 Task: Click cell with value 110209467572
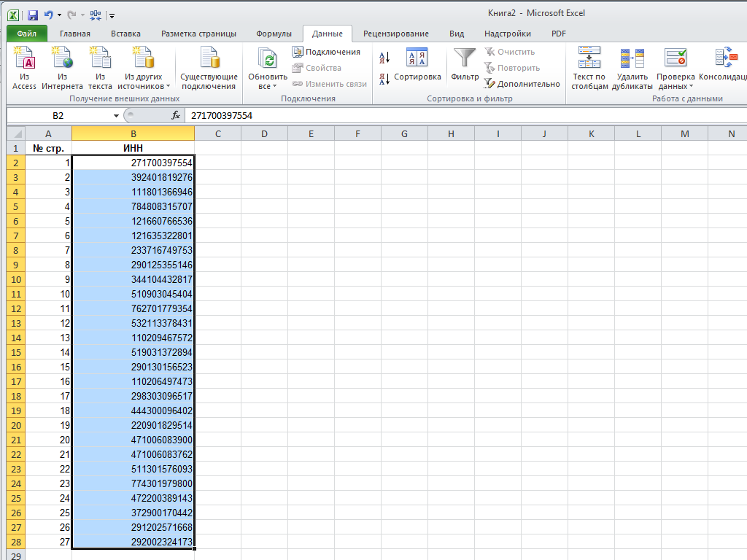click(133, 338)
